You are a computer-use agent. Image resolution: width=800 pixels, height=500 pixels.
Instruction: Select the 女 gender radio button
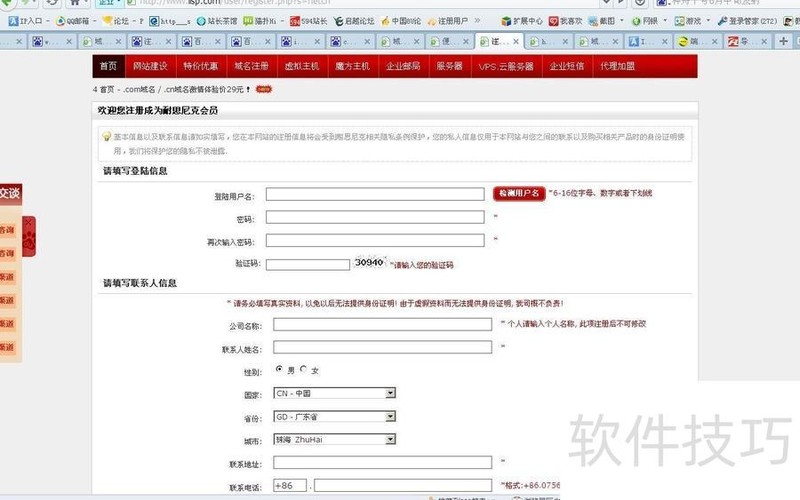[303, 369]
